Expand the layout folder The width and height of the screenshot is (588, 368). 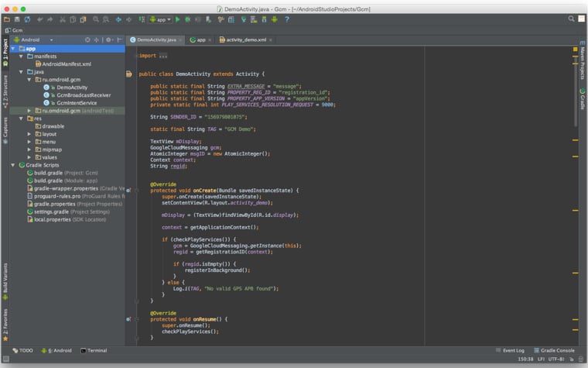[29, 134]
